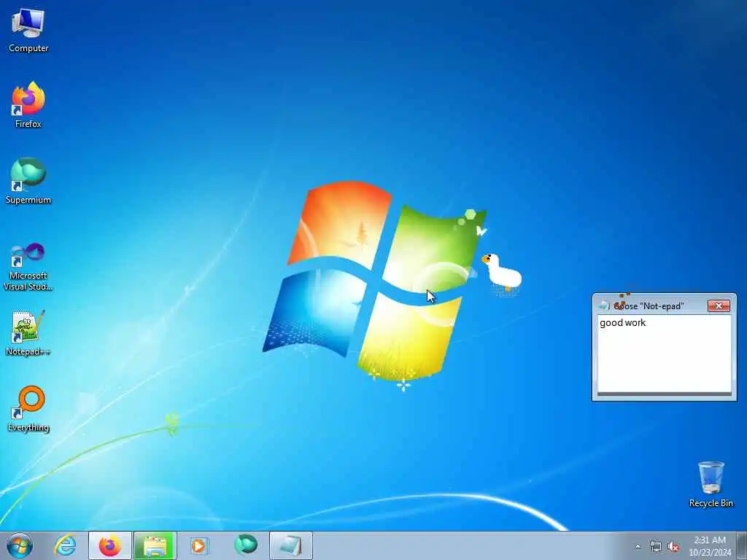This screenshot has height=560, width=747.
Task: Open the network status tray icon
Action: pyautogui.click(x=656, y=546)
